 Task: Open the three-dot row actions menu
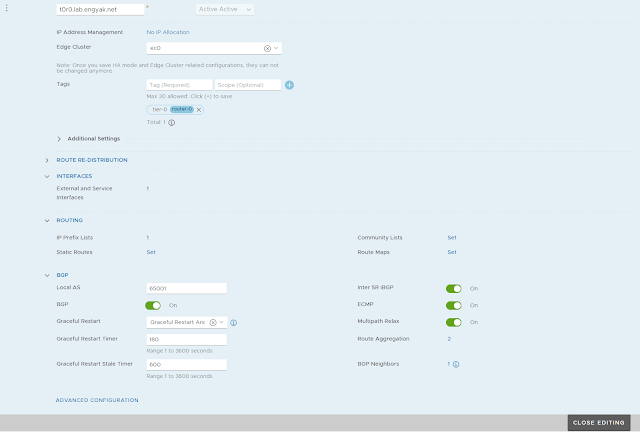tap(7, 8)
